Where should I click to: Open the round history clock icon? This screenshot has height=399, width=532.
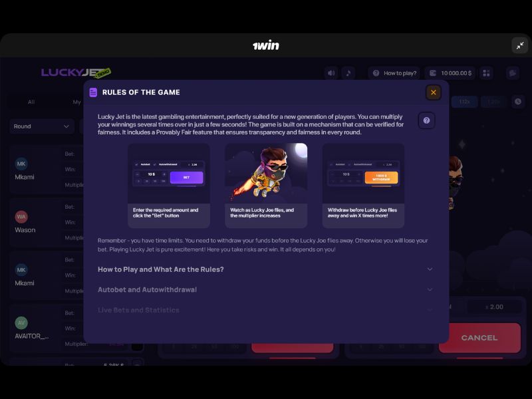click(518, 102)
